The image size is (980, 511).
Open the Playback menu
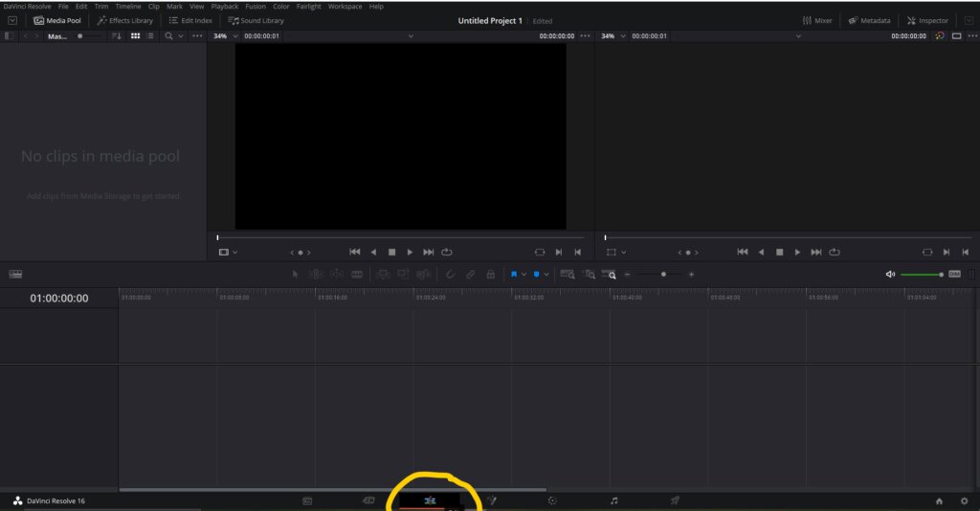224,7
